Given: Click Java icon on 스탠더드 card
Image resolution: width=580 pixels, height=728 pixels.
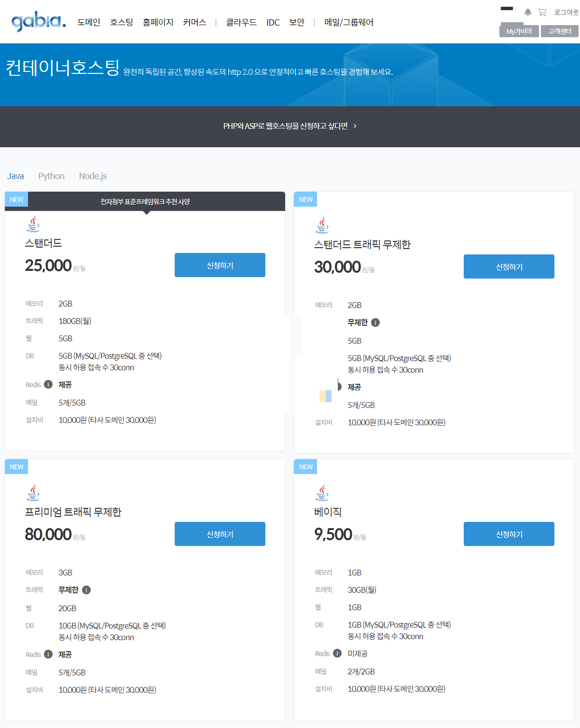Looking at the screenshot, I should (33, 224).
